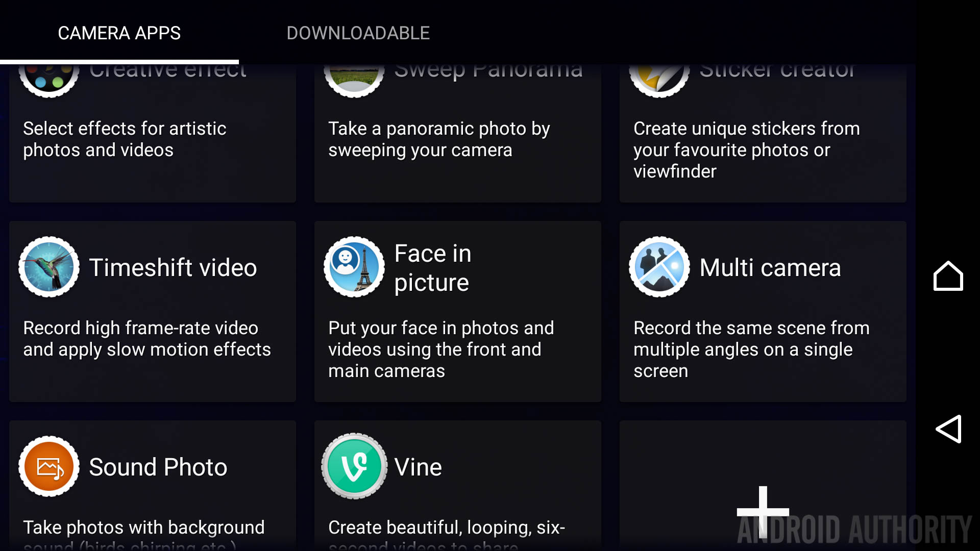
Task: Choose the Vine app label
Action: pos(418,467)
